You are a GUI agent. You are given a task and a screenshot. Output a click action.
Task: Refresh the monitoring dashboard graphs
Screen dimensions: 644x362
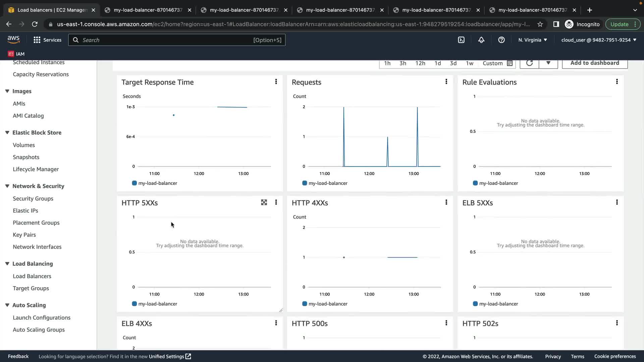coord(529,63)
